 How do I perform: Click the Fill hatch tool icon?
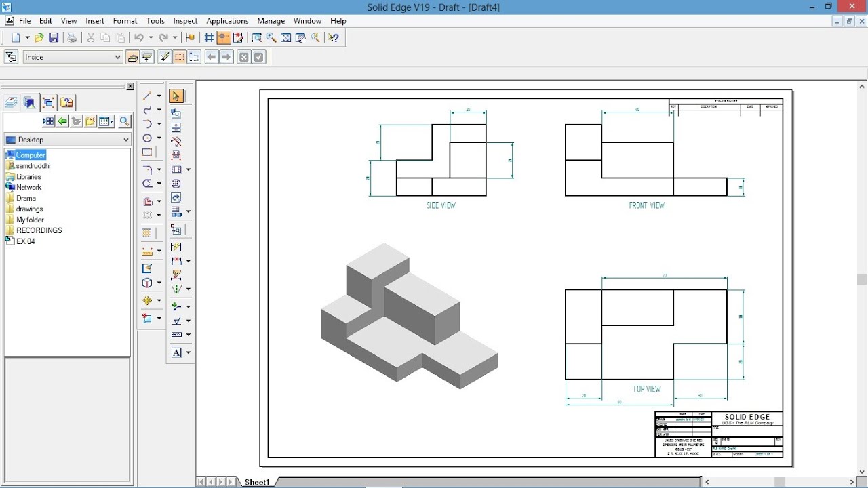(147, 233)
